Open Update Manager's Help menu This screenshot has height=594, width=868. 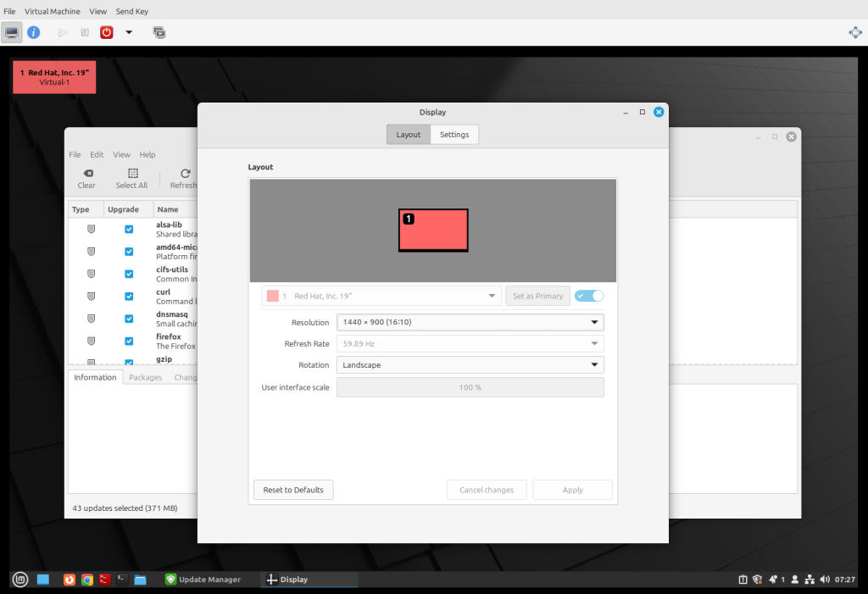point(147,154)
